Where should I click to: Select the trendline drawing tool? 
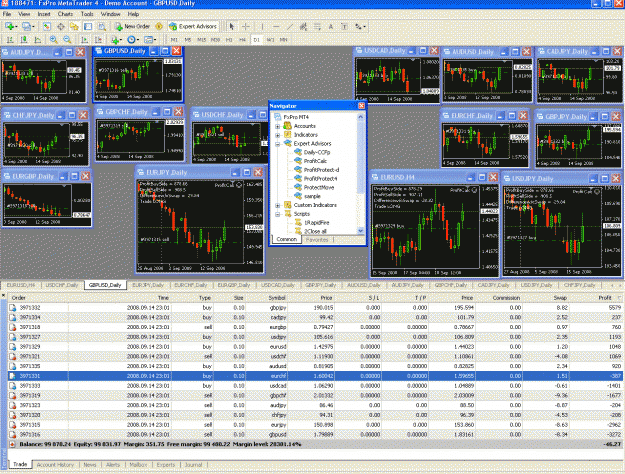point(290,27)
